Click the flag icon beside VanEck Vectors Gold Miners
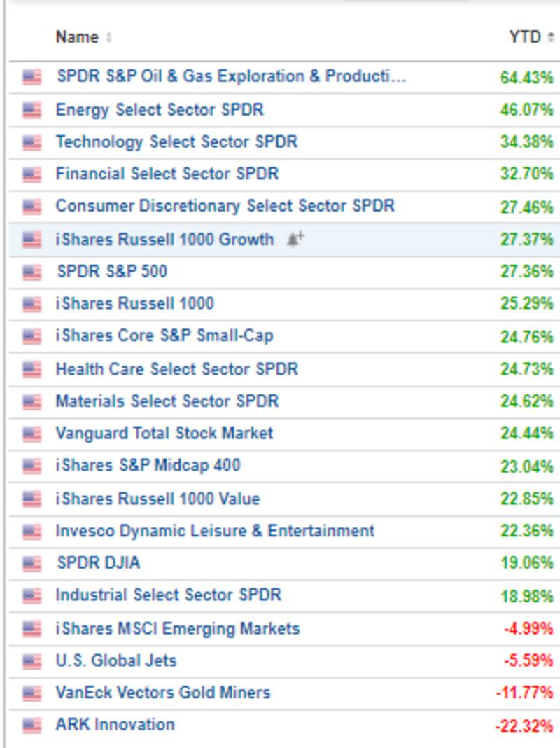 [x=31, y=693]
